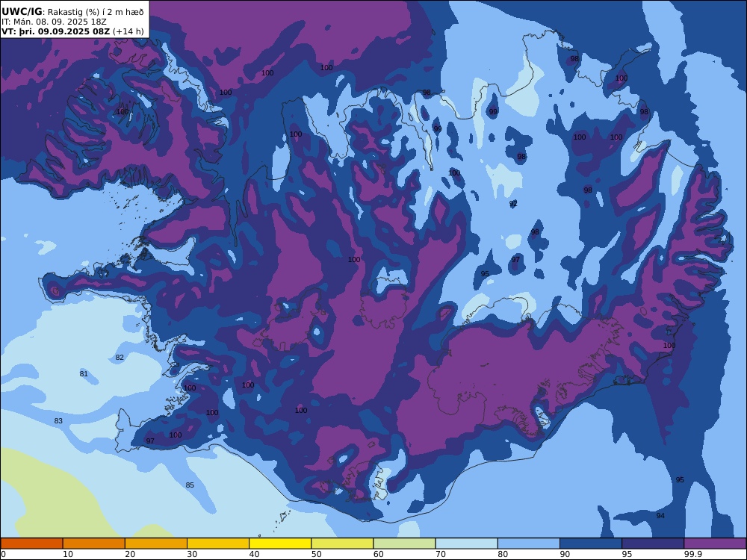Click the valid time 'VT: þri. 09.09.2025 08Z (+14 h)'
The width and height of the screenshot is (747, 560).
pos(72,31)
